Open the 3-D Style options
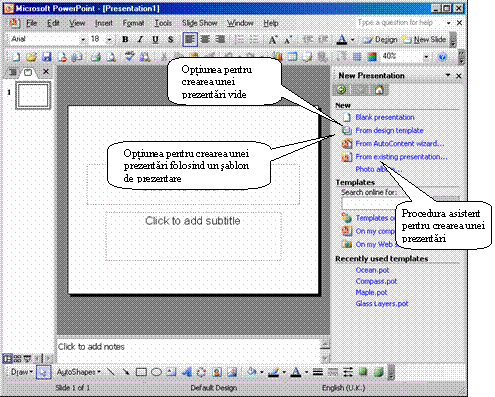Image resolution: width=495 pixels, height=397 pixels. pos(378,372)
